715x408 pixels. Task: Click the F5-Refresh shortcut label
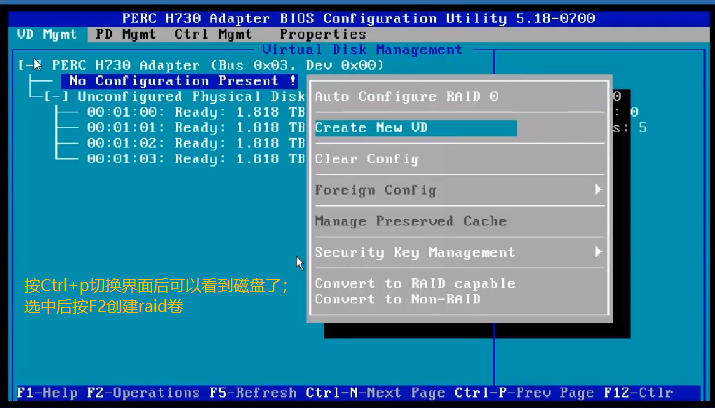tap(253, 393)
